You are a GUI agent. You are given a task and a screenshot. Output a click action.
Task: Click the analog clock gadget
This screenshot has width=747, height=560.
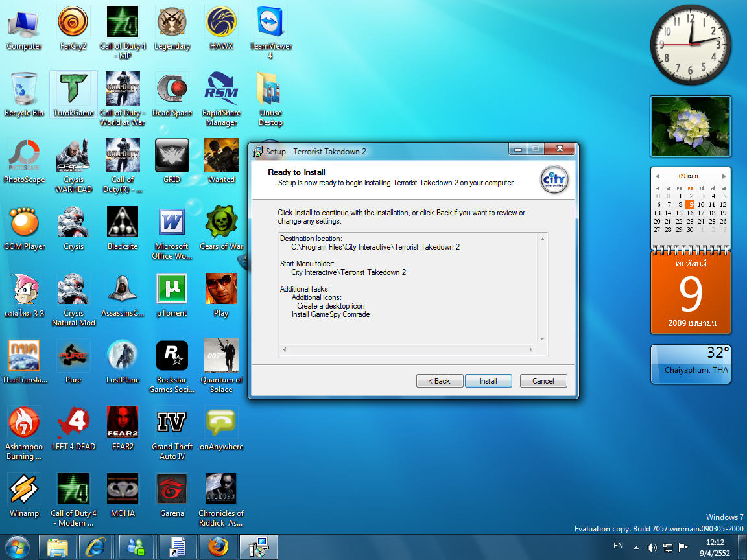click(x=691, y=44)
